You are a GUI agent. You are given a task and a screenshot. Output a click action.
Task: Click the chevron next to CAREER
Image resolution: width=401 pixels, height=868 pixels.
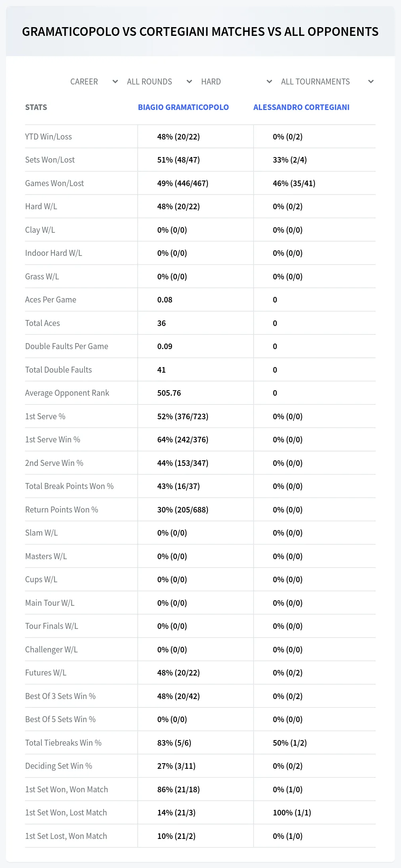[115, 82]
